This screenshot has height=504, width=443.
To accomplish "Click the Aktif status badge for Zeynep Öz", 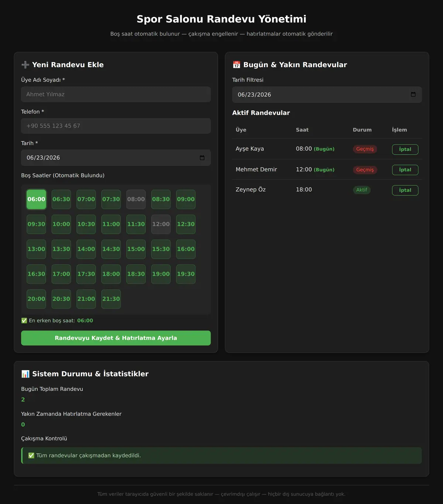I will click(x=362, y=190).
